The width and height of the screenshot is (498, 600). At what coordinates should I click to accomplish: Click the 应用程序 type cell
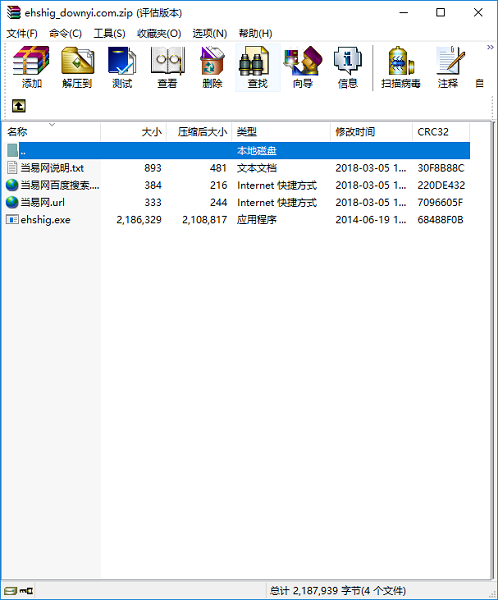[x=256, y=220]
